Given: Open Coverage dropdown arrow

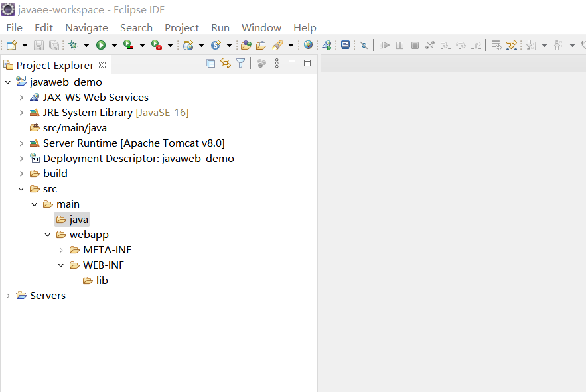Looking at the screenshot, I should point(142,46).
